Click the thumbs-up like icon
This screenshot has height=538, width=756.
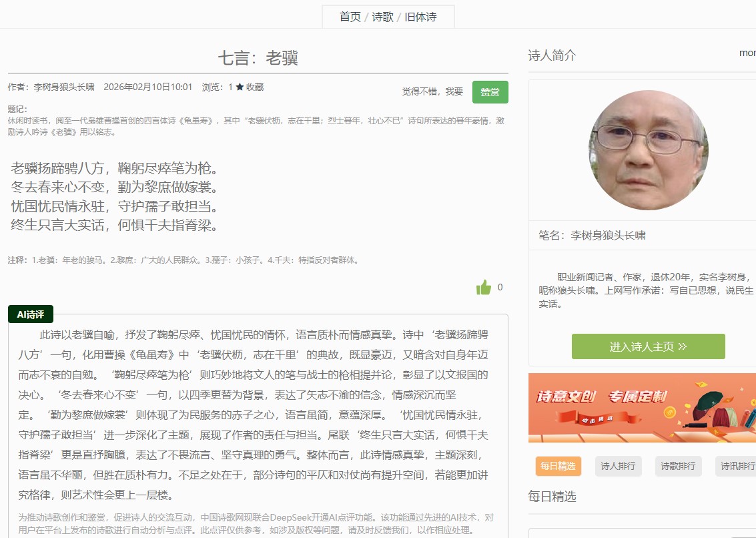(x=484, y=288)
